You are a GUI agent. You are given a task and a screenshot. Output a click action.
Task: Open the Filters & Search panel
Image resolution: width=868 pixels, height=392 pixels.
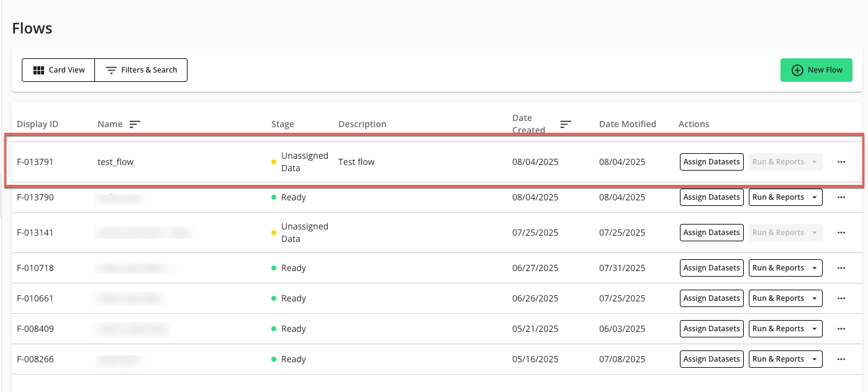click(x=141, y=70)
